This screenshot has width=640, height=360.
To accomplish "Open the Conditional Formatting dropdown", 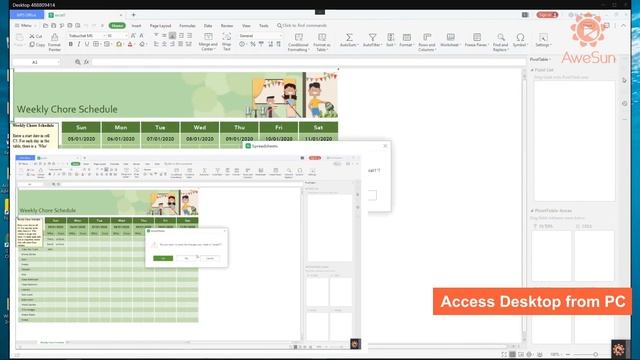I will 298,42.
